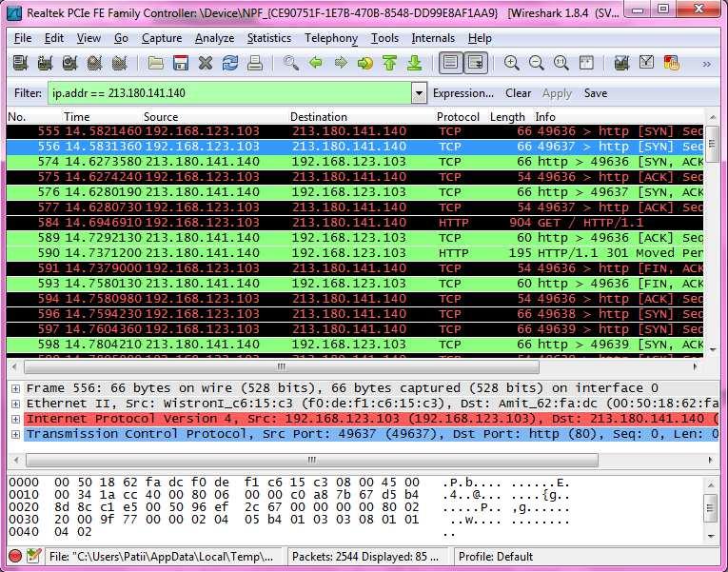Image resolution: width=728 pixels, height=572 pixels.
Task: Reset zoom to normal size icon
Action: click(561, 63)
